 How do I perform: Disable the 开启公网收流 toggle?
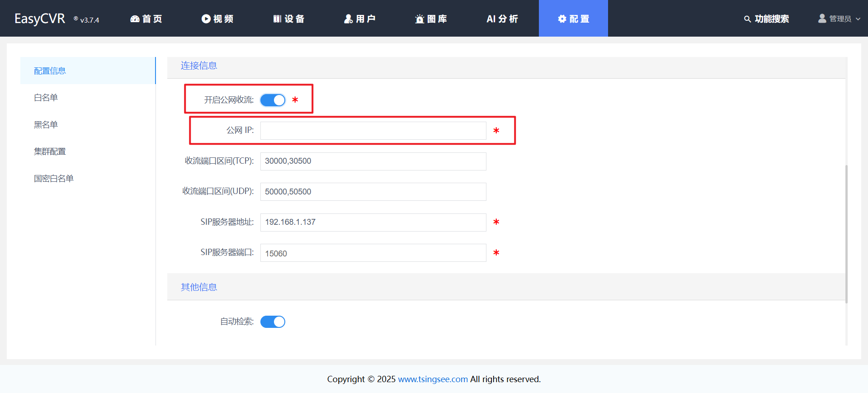273,100
